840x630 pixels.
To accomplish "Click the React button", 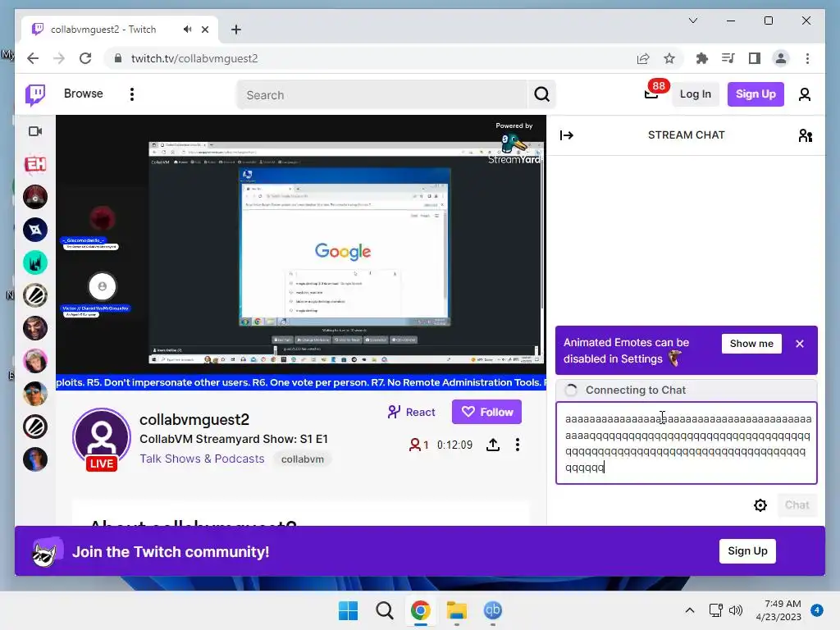I will pyautogui.click(x=412, y=412).
